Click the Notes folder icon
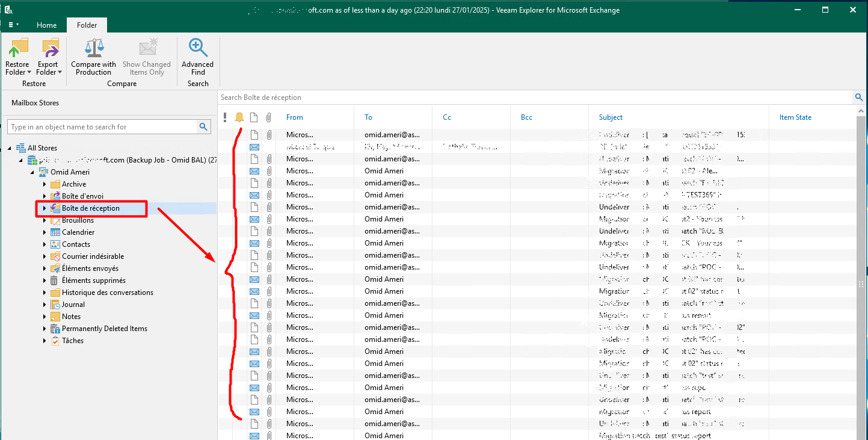 coord(55,317)
